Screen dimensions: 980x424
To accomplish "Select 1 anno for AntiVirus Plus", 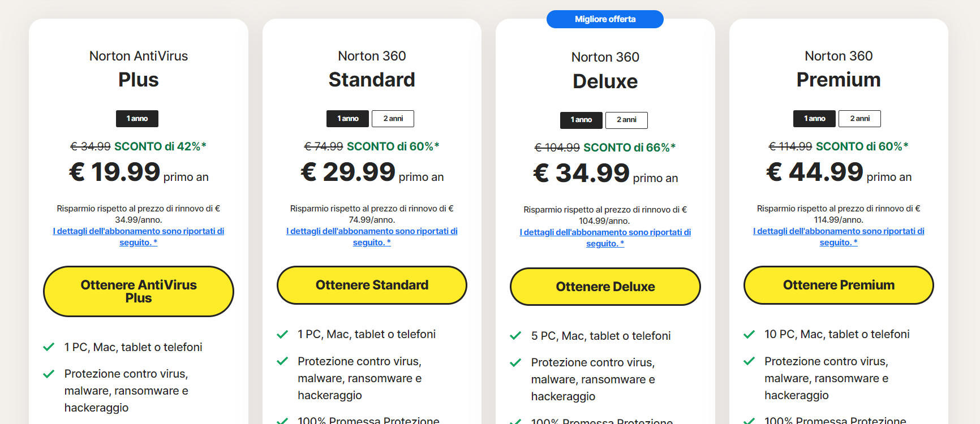I will click(x=137, y=119).
